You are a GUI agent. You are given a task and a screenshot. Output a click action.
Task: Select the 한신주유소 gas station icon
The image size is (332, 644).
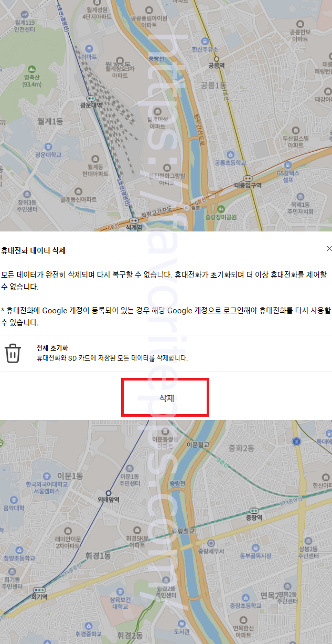(x=205, y=42)
